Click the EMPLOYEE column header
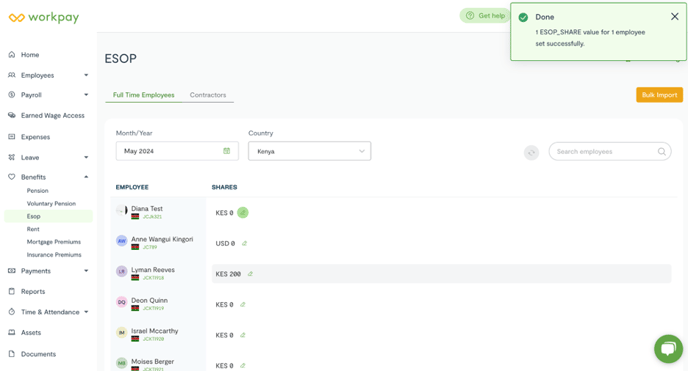Screen dimensions: 688x371 [x=132, y=187]
